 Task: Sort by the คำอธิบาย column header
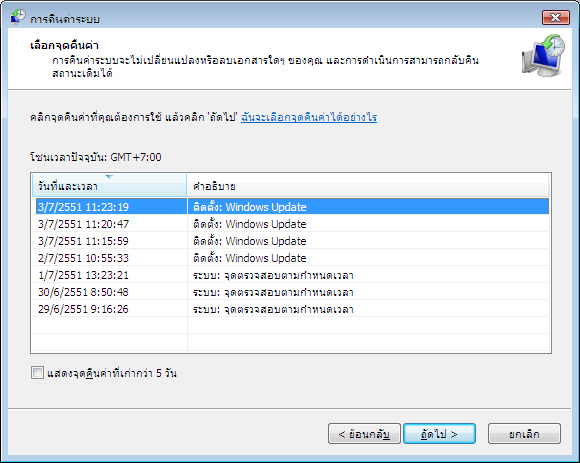(x=368, y=186)
